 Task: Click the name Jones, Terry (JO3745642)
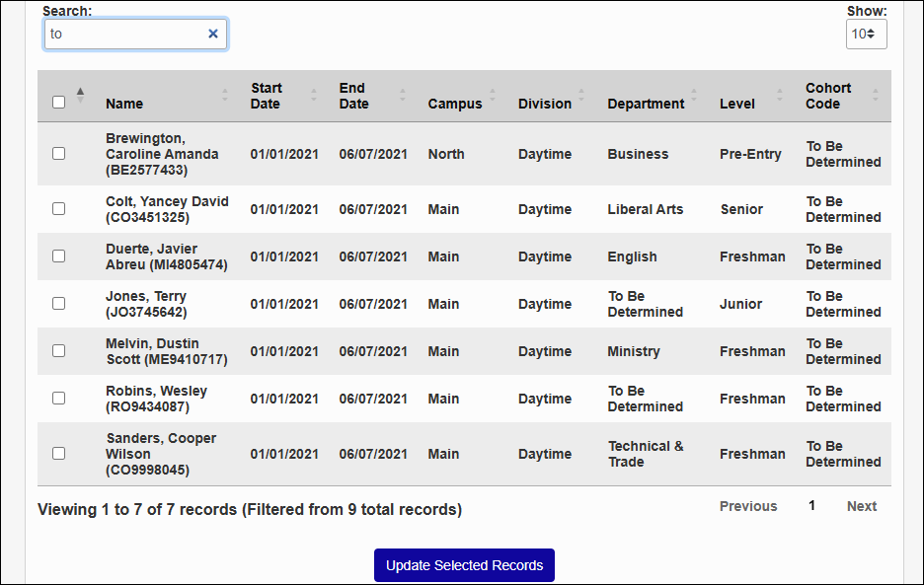point(146,304)
